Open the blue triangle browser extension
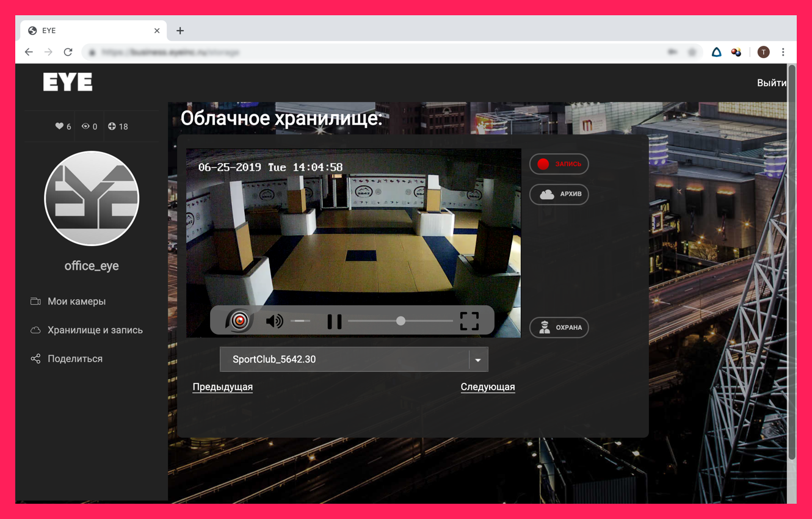The height and width of the screenshot is (519, 812). pyautogui.click(x=717, y=53)
